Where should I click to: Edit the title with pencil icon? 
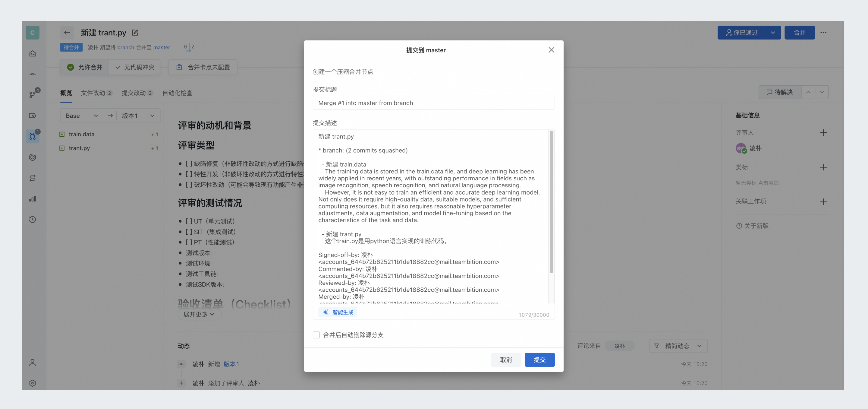tap(135, 32)
